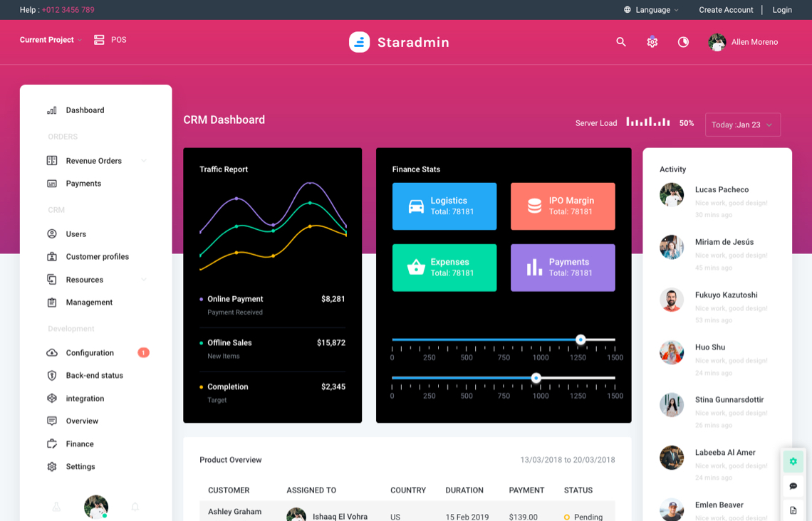Click the Login link
The image size is (812, 521).
(782, 10)
